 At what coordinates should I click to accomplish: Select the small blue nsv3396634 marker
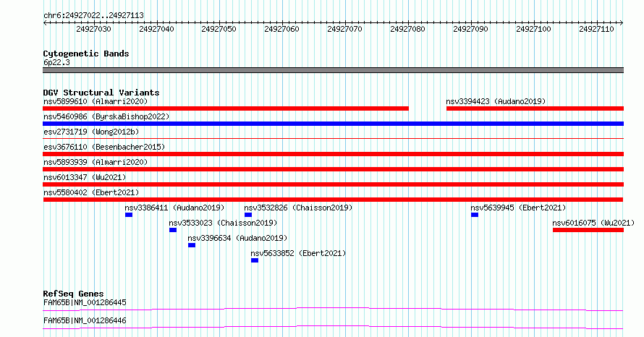192,245
